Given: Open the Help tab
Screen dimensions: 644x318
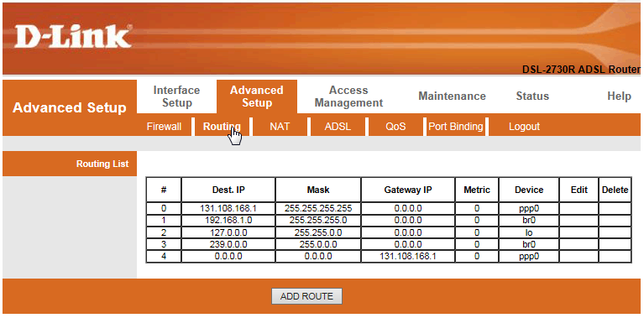Looking at the screenshot, I should tap(619, 96).
